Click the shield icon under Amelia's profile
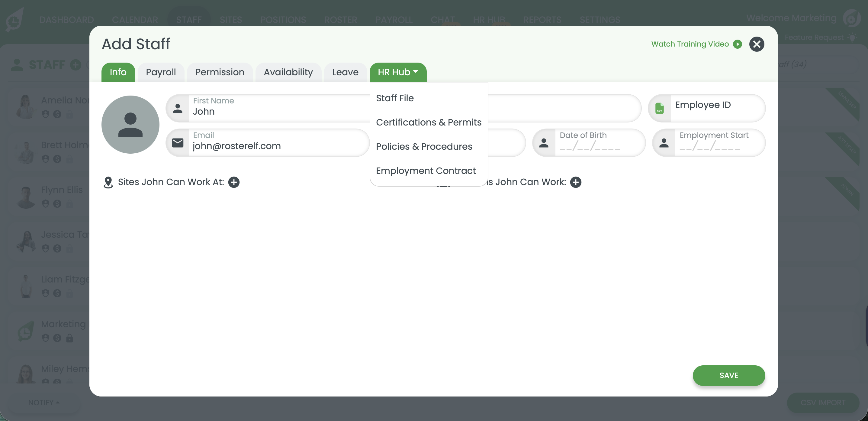This screenshot has width=868, height=421. click(x=46, y=114)
